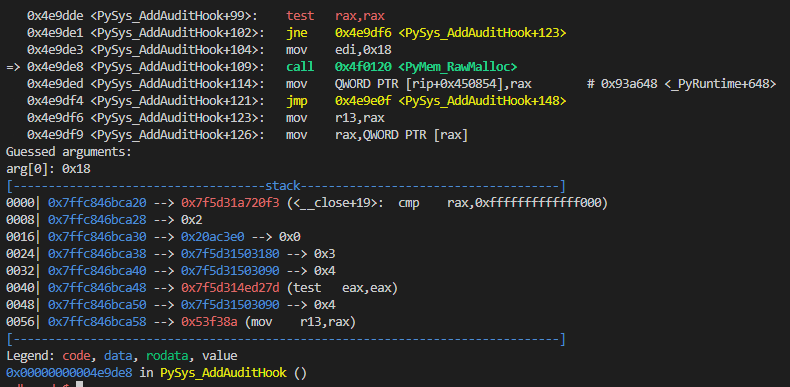Click address 0x4e9df6 at PySys_AddAuditHook+123

(x=55, y=118)
